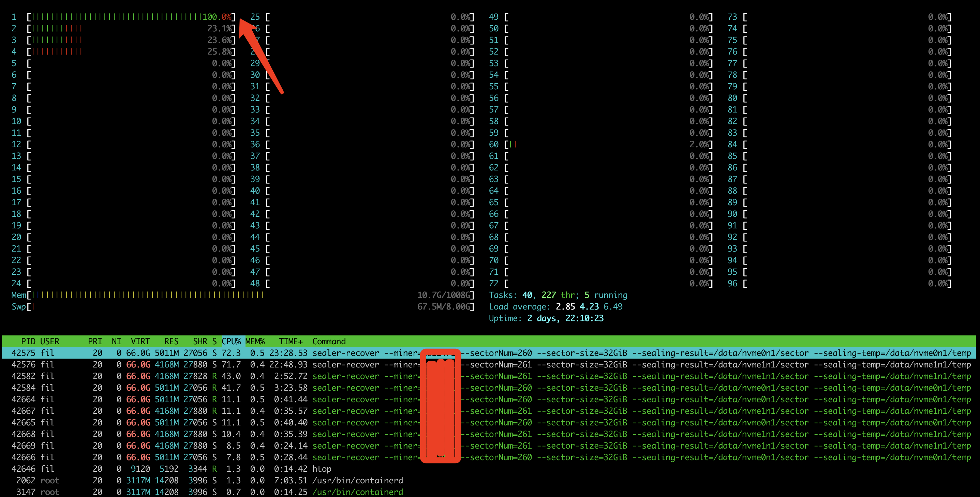Screen dimensions: 980x497
Task: Click CPU 24 meter label
Action: (16, 283)
